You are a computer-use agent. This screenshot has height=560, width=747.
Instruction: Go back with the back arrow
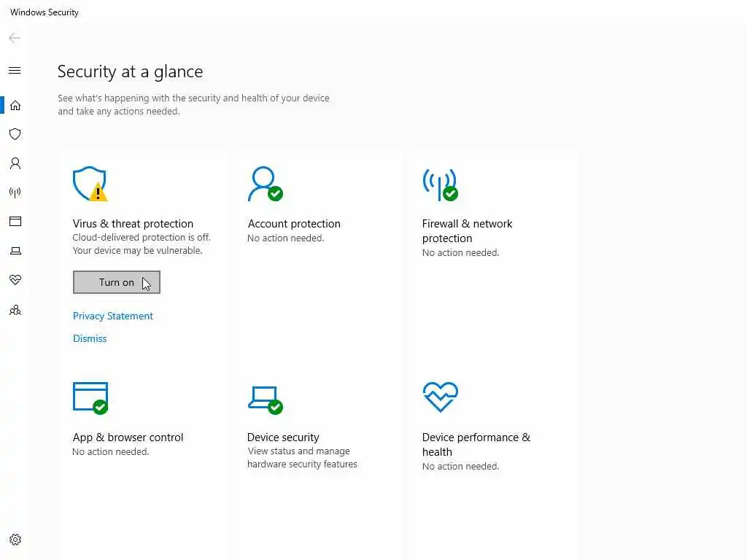(15, 38)
